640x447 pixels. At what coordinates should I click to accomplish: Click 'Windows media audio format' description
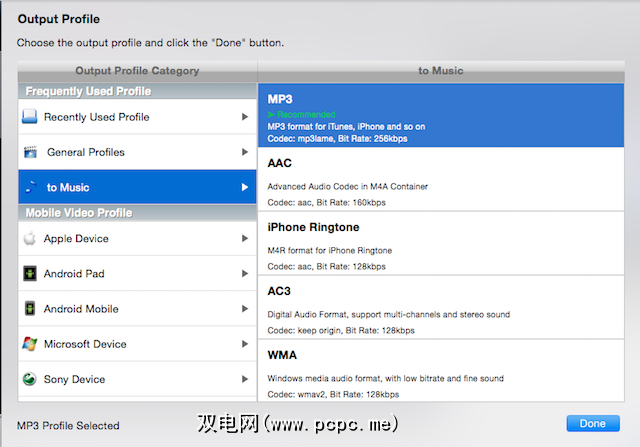[385, 379]
